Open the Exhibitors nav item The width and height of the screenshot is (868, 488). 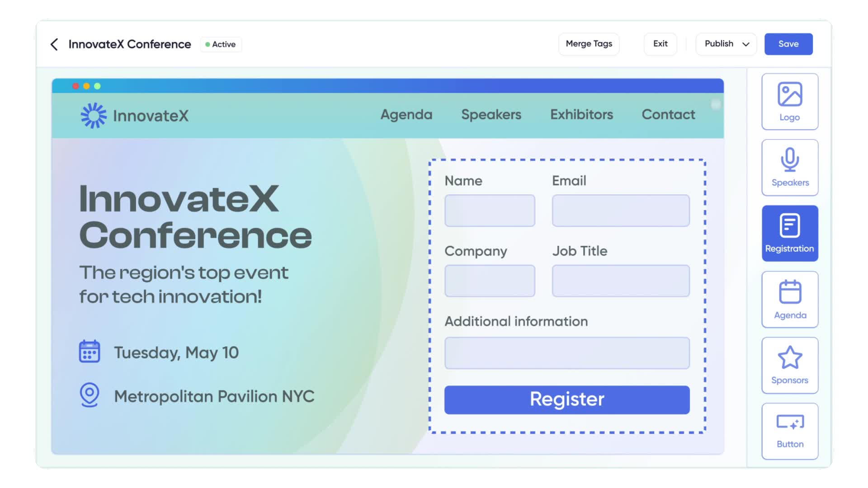click(581, 115)
